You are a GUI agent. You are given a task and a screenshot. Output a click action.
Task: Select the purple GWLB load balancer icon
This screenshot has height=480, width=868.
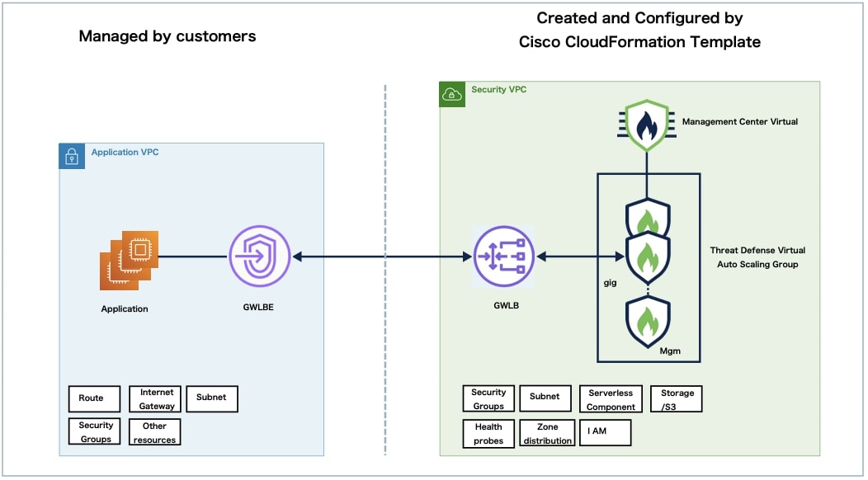pyautogui.click(x=504, y=256)
